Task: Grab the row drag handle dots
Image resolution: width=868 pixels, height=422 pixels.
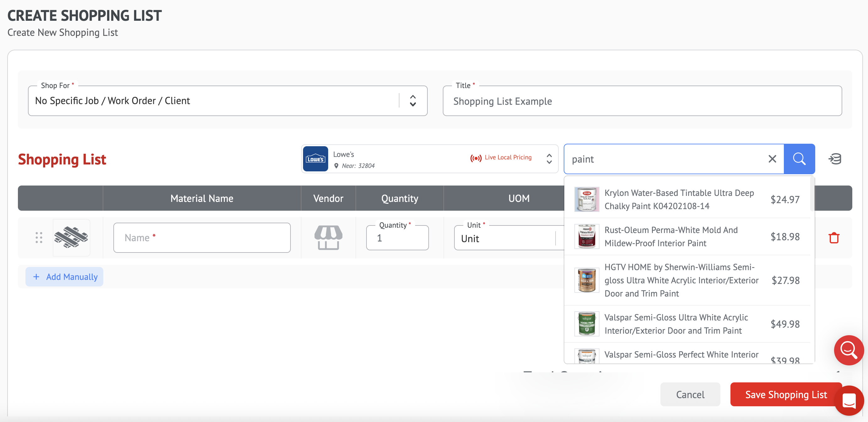Action: (39, 238)
